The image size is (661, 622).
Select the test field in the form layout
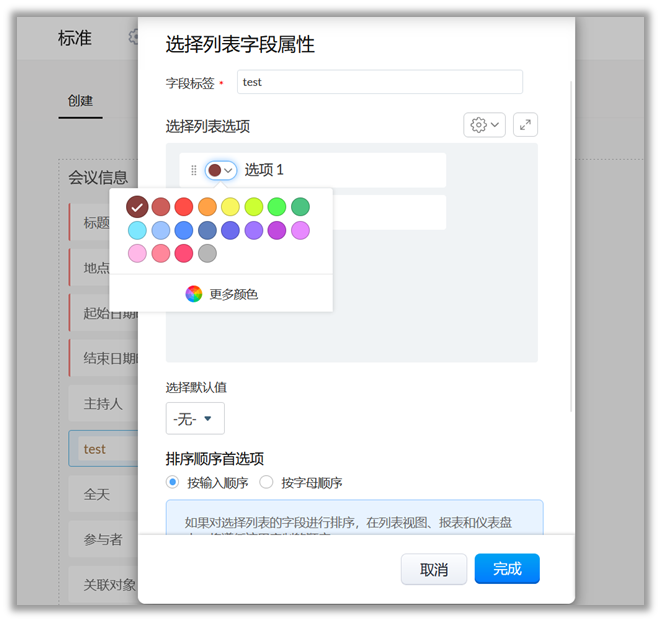pos(102,449)
